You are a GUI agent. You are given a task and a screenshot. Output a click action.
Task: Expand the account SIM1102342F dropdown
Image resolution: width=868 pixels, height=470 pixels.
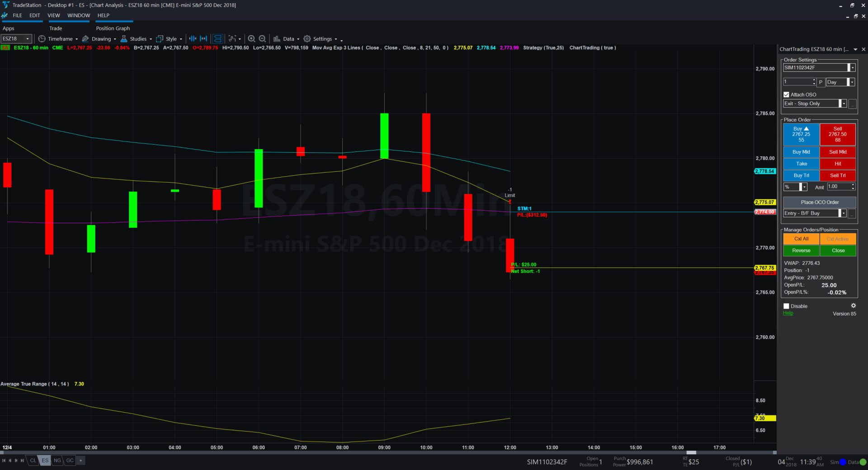[x=852, y=68]
